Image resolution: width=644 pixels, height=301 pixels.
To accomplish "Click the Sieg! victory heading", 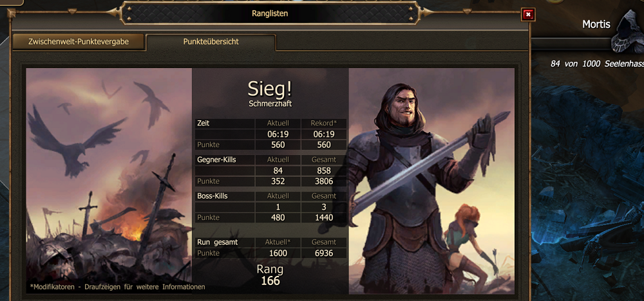I will tap(270, 89).
